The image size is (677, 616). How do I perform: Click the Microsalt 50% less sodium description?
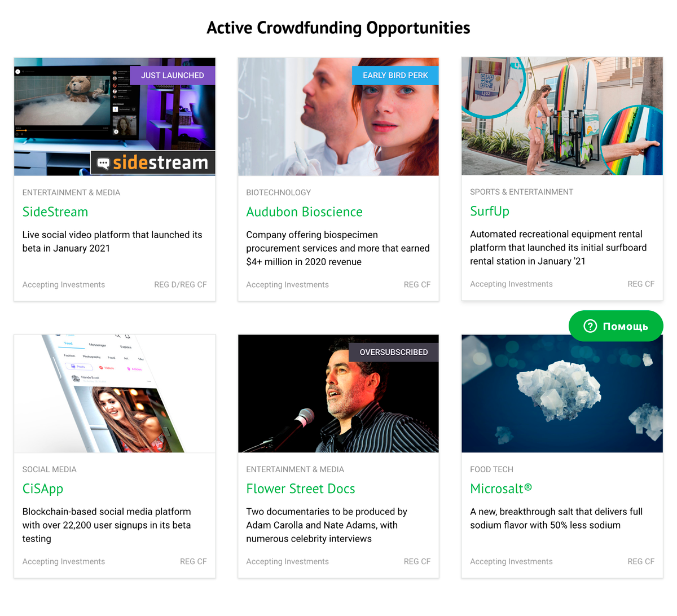pyautogui.click(x=556, y=518)
